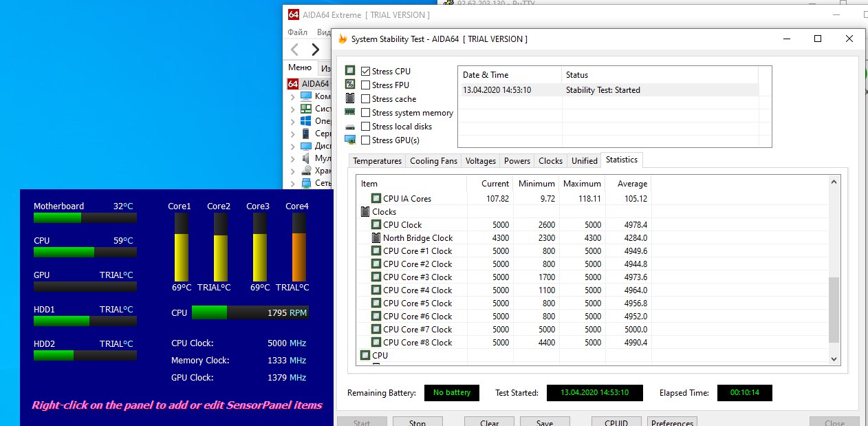Enable the Stress cache checkbox
The image size is (868, 426).
[365, 99]
